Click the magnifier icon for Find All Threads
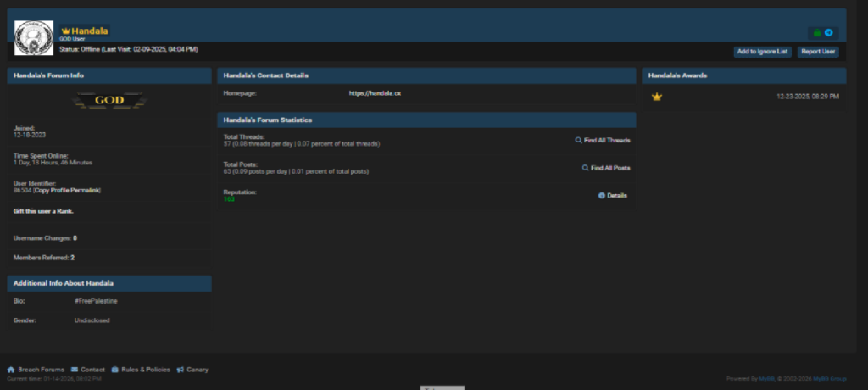Screen dimensions: 868x390 click(x=578, y=140)
